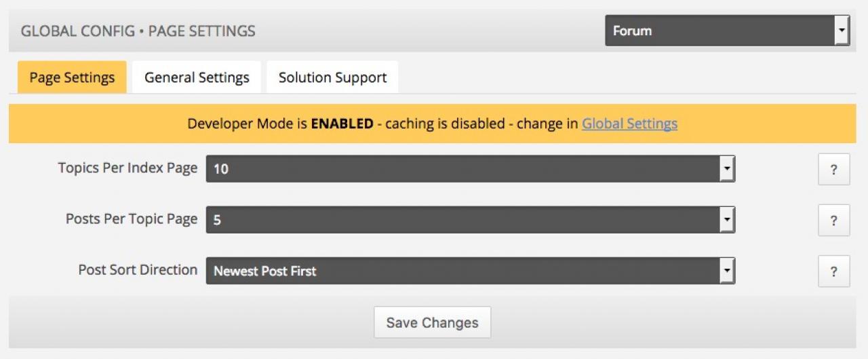Follow the Global Settings link

[x=629, y=124]
